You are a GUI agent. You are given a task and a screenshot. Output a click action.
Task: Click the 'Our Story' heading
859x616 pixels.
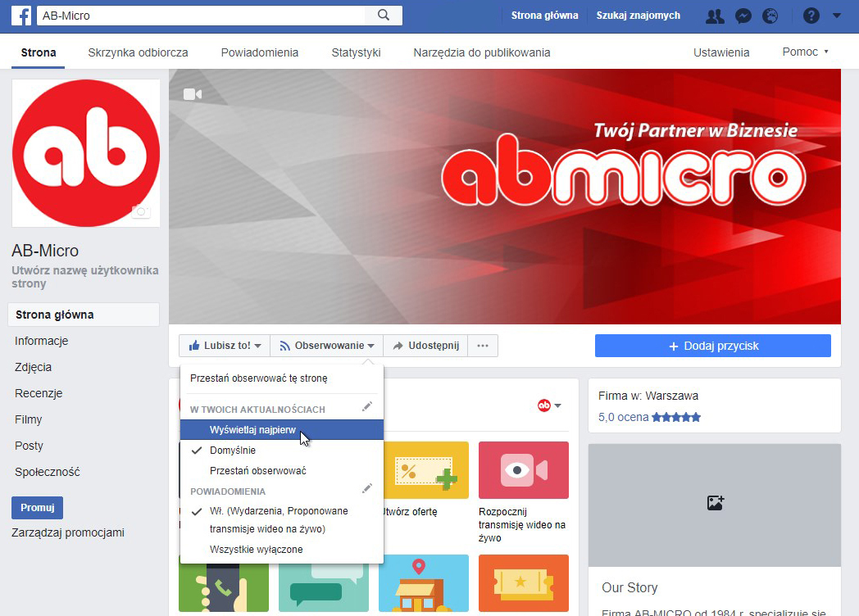[x=629, y=587]
